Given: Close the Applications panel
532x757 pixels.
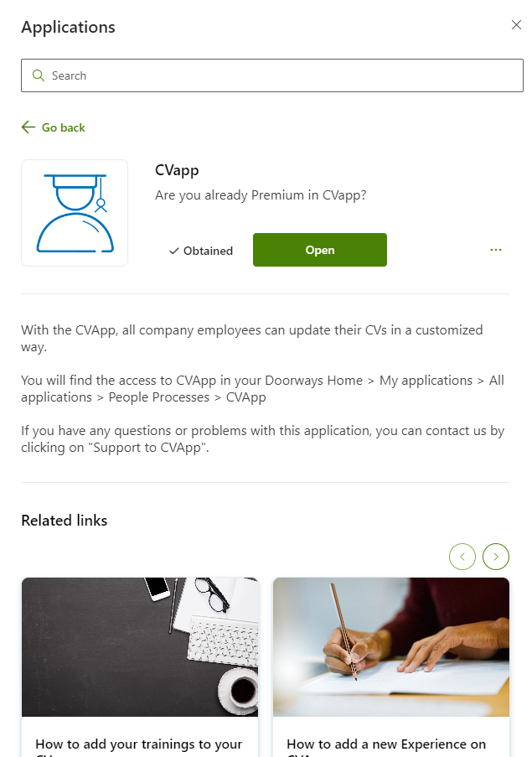Looking at the screenshot, I should click(x=517, y=24).
